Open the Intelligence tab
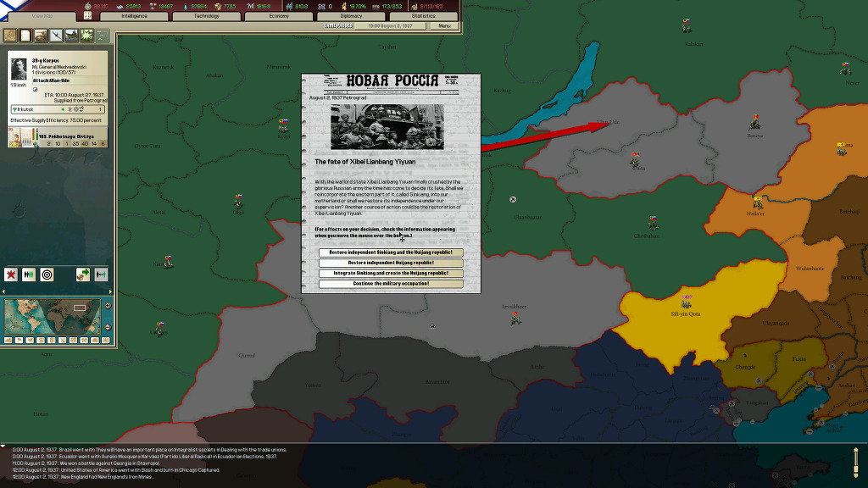This screenshot has width=868, height=488. point(134,16)
